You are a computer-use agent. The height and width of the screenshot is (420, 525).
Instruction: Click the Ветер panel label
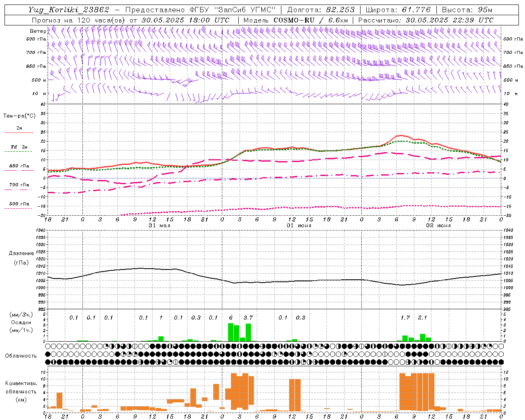pos(38,31)
